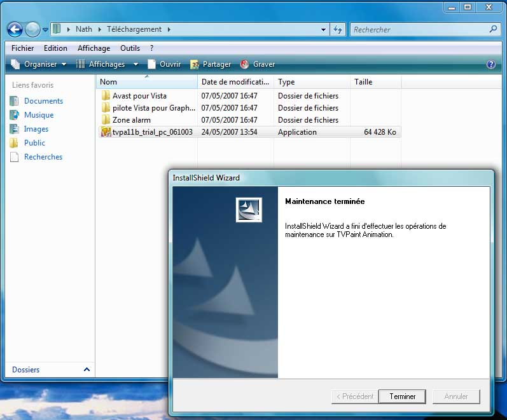Open the Organiser toolbar dropdown
Viewport: 507px width, 420px height.
pyautogui.click(x=39, y=64)
